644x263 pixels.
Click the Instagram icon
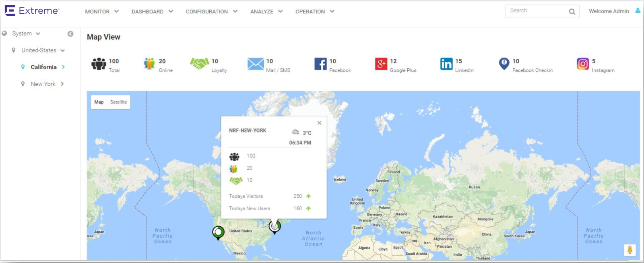click(583, 64)
